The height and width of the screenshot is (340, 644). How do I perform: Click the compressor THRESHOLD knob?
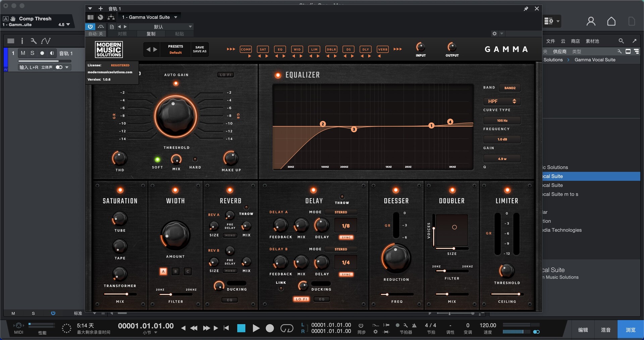click(x=175, y=117)
